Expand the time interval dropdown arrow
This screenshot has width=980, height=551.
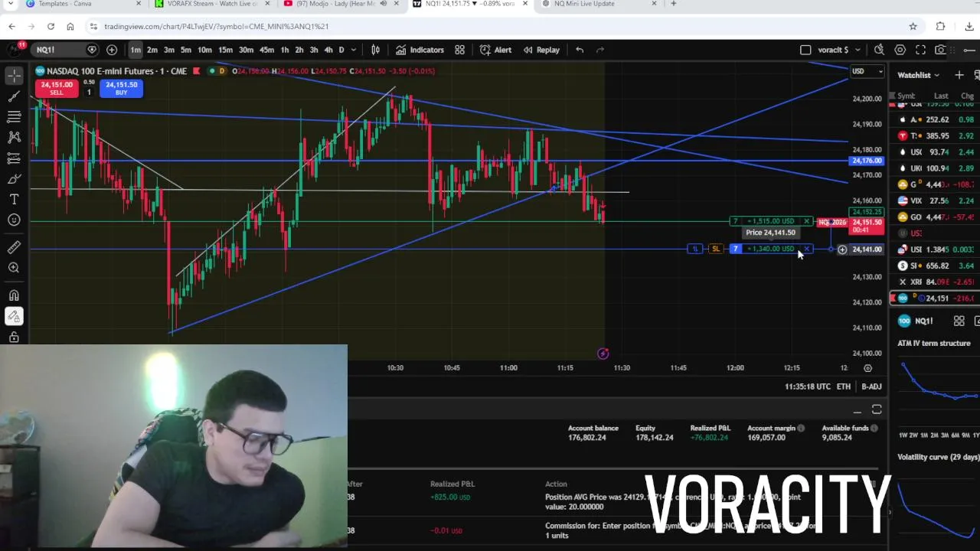click(353, 50)
